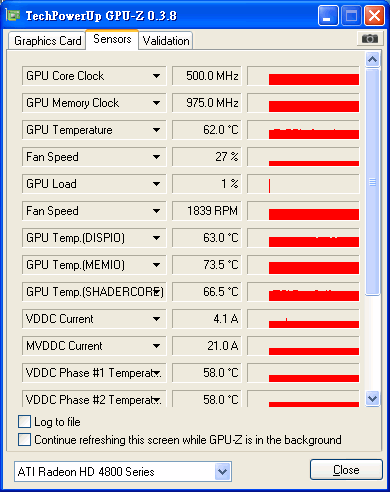Enable continue refreshing in background checkbox
Screen dimensions: 390x492
25,440
